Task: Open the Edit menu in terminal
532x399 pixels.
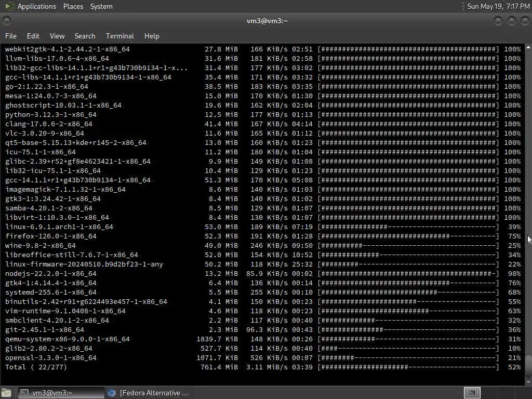Action: 33,36
